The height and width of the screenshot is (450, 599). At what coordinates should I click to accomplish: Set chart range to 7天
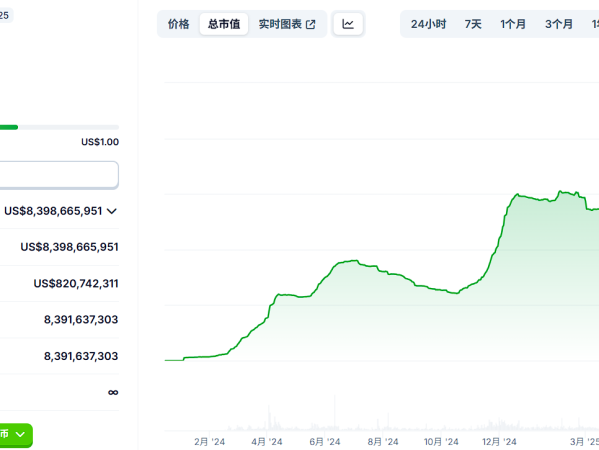coord(473,24)
